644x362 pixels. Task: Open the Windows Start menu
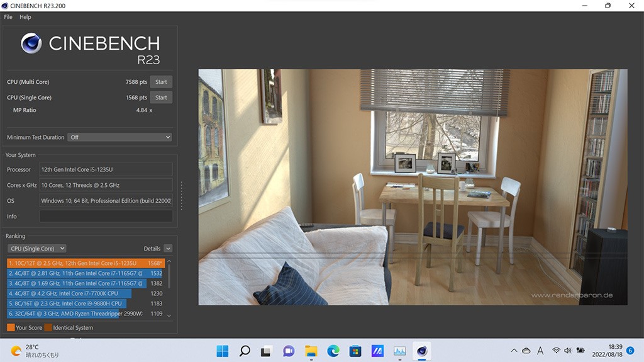223,351
